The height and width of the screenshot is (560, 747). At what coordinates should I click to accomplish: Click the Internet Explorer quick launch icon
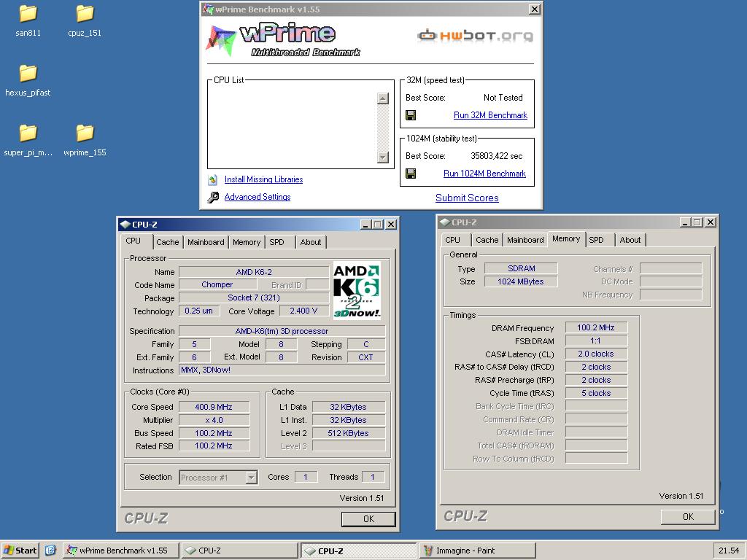50,551
